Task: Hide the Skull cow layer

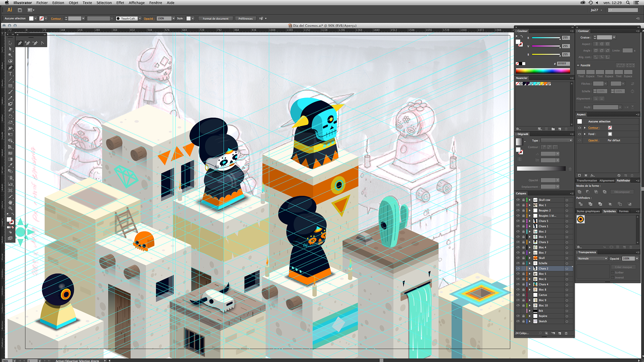Action: 518,200
